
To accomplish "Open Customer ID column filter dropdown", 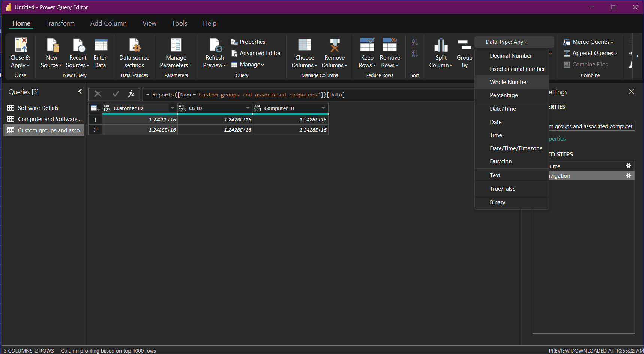I will tap(173, 108).
